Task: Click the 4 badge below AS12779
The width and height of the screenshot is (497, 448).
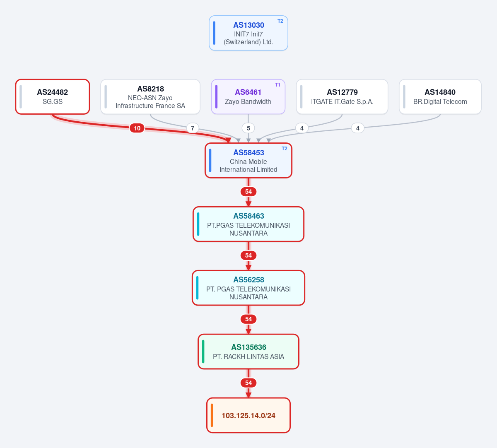Action: pyautogui.click(x=302, y=128)
